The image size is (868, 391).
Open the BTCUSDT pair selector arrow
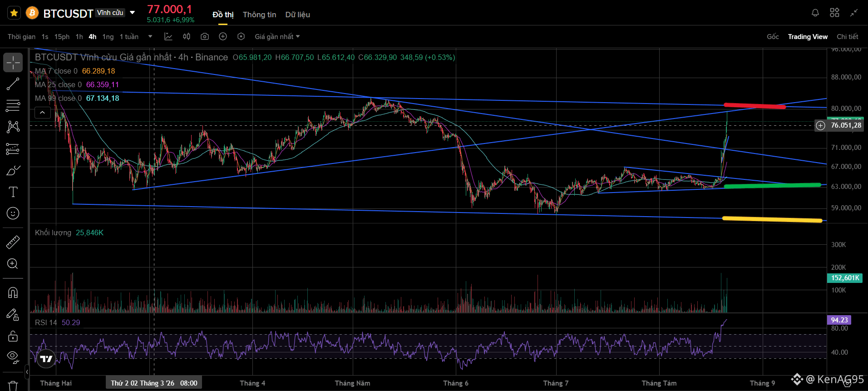pos(133,13)
